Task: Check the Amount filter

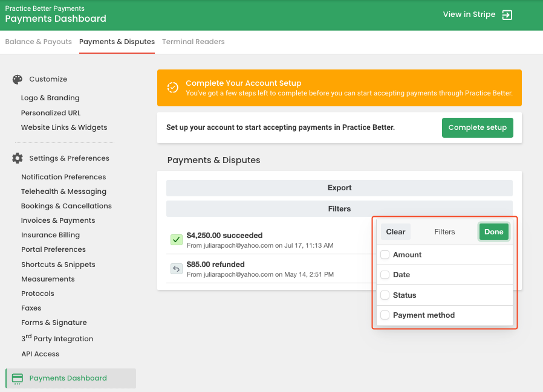Action: coord(385,254)
